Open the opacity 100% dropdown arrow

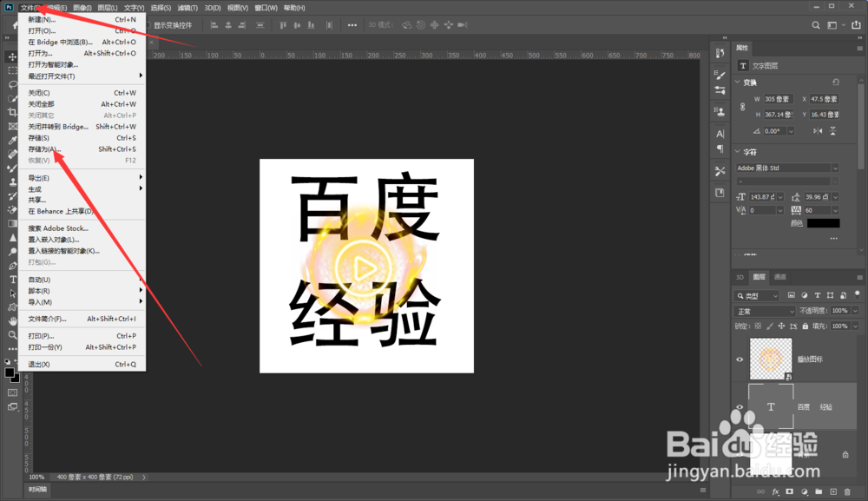855,311
